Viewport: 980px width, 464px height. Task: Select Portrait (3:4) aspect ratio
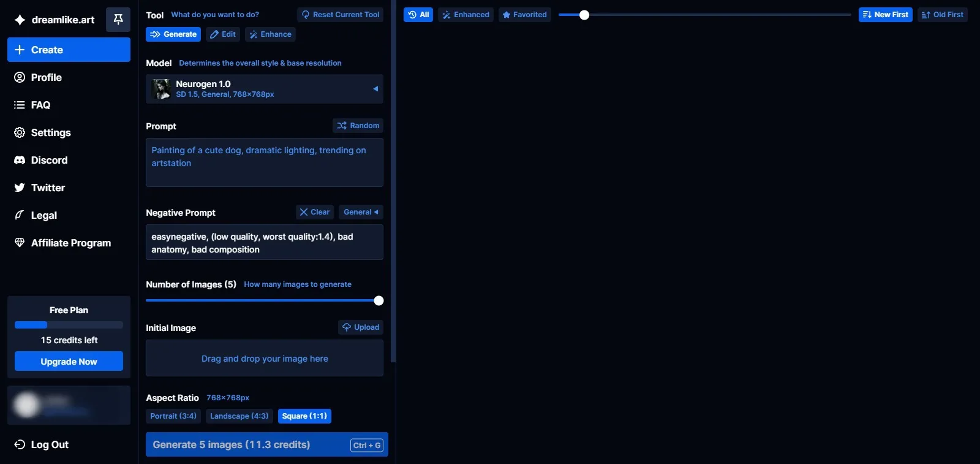point(173,416)
